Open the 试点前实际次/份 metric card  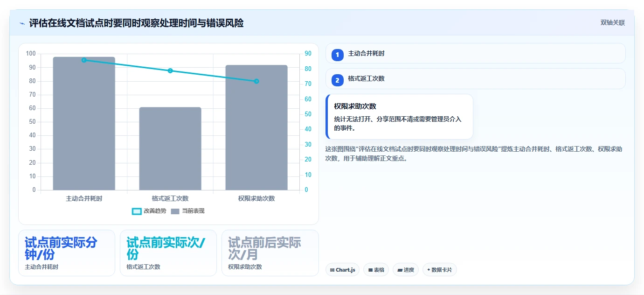point(168,253)
